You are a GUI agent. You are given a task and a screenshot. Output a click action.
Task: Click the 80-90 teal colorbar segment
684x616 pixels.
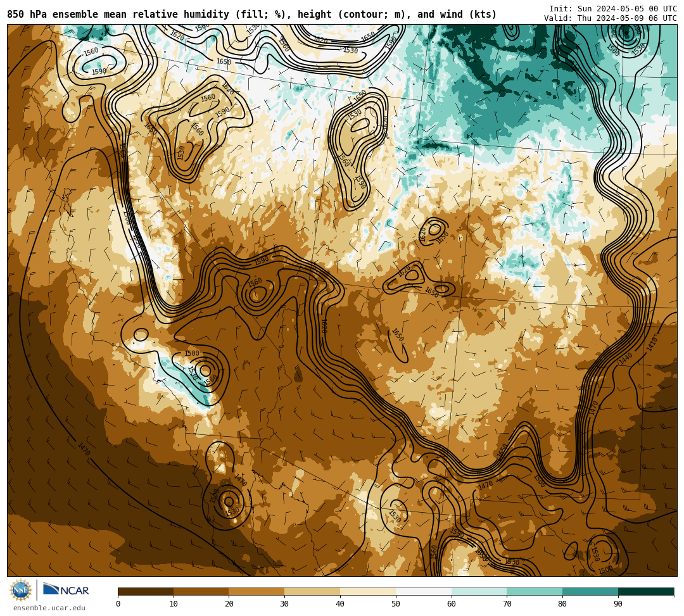pyautogui.click(x=590, y=591)
